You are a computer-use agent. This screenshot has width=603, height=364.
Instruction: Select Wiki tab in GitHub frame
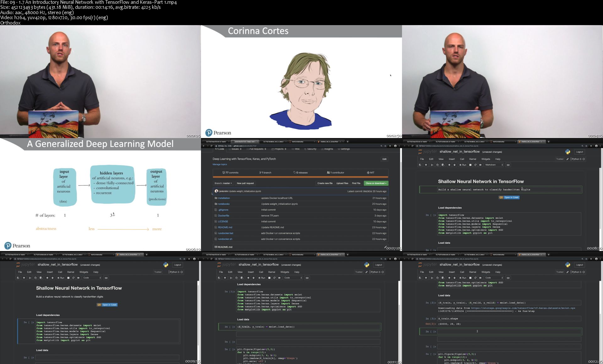pyautogui.click(x=296, y=149)
